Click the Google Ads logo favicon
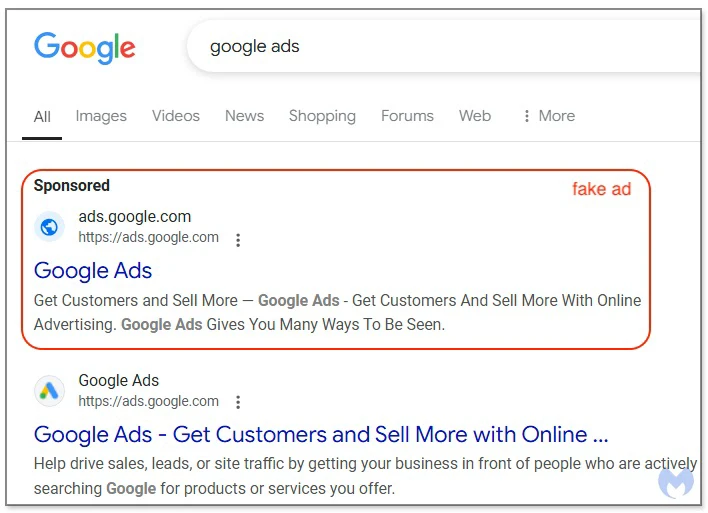Screen dimensions: 708x513 pos(49,391)
